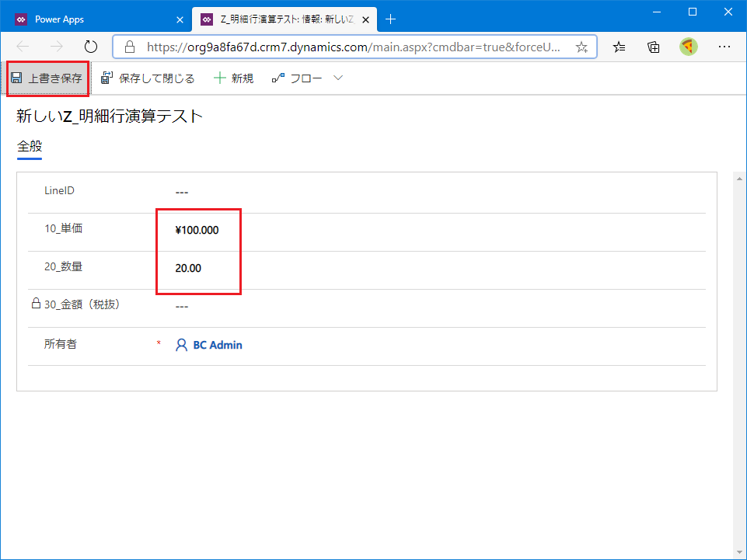Expand the フロー dropdown chevron
The height and width of the screenshot is (560, 747).
click(338, 78)
